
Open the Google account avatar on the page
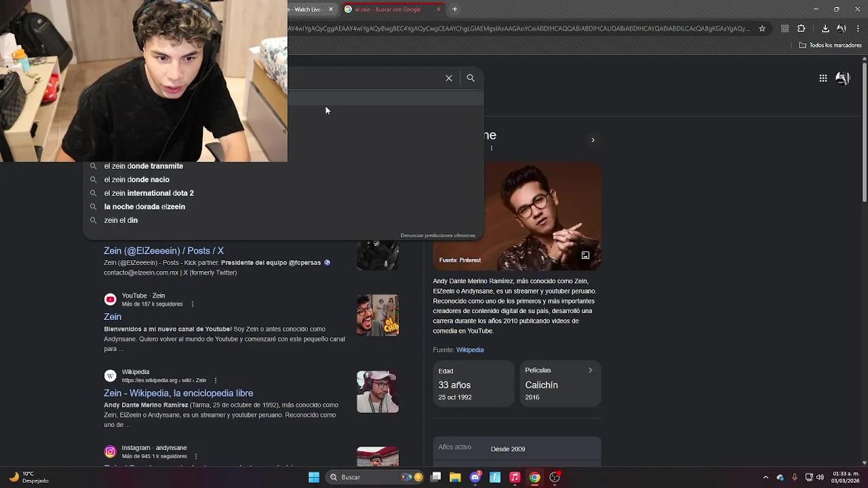pos(843,78)
